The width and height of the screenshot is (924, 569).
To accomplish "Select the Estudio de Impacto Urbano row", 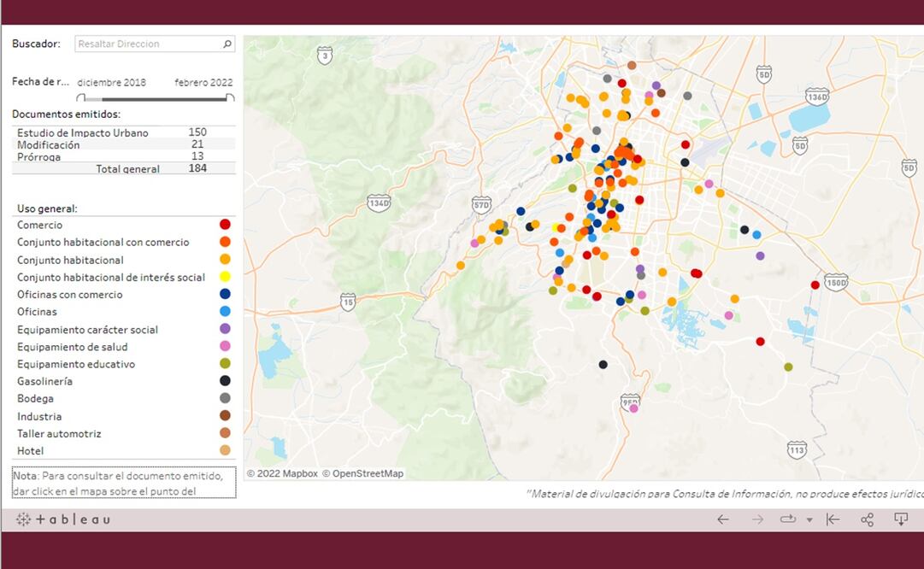I will point(82,132).
